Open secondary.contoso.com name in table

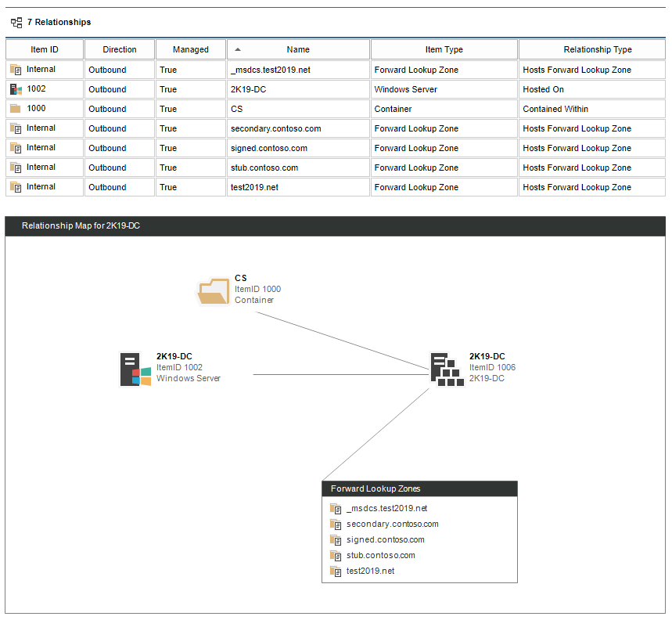coord(275,128)
